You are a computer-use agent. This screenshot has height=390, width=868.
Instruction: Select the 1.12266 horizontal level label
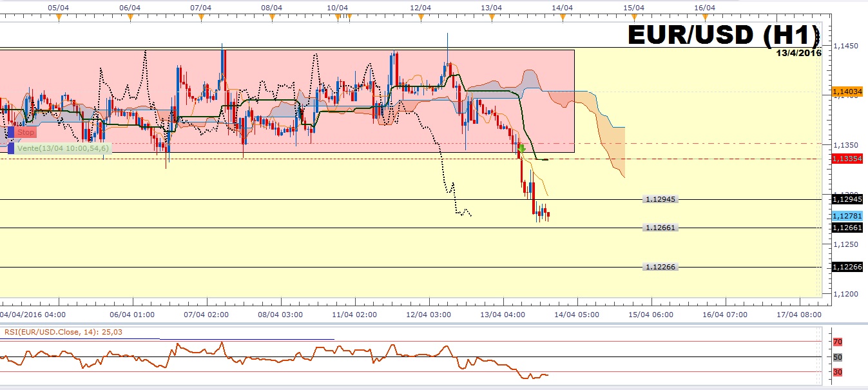pos(661,267)
